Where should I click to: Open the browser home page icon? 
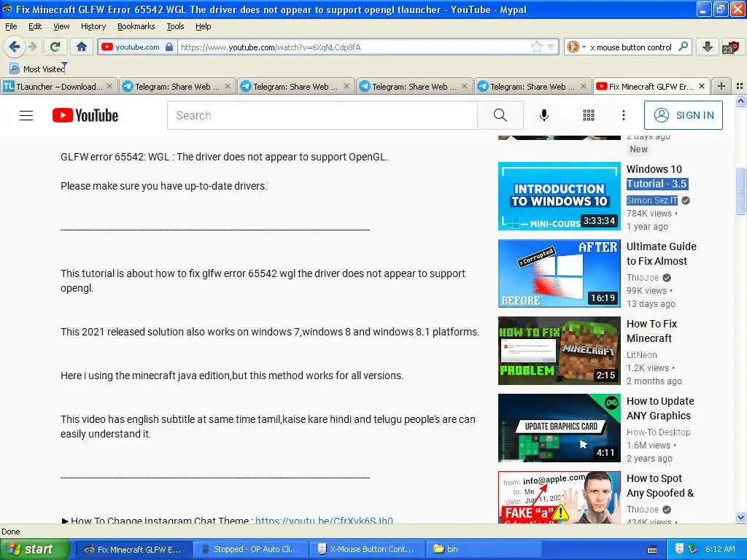pos(82,47)
